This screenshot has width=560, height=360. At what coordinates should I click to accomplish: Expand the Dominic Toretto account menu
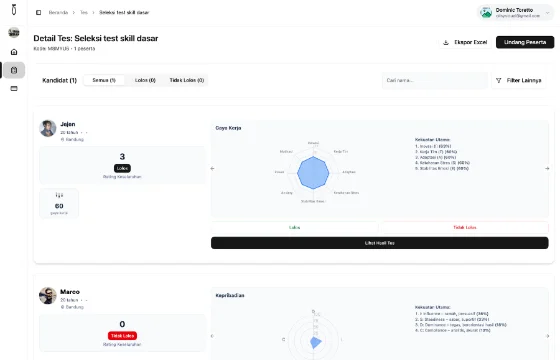point(548,13)
